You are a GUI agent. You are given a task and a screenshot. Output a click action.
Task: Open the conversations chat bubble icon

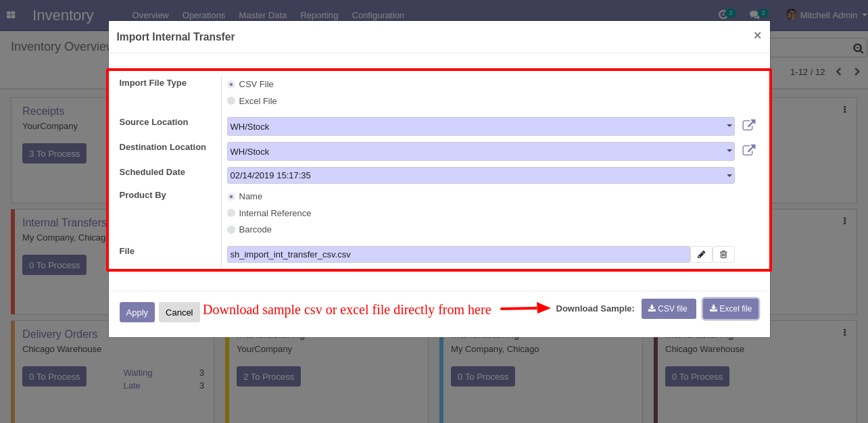click(x=754, y=15)
